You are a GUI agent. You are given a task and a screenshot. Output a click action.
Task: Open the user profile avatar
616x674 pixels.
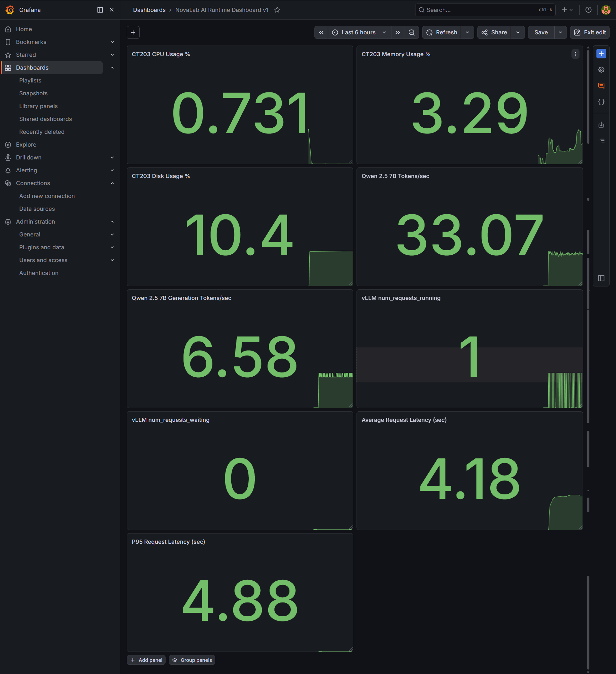(x=606, y=10)
